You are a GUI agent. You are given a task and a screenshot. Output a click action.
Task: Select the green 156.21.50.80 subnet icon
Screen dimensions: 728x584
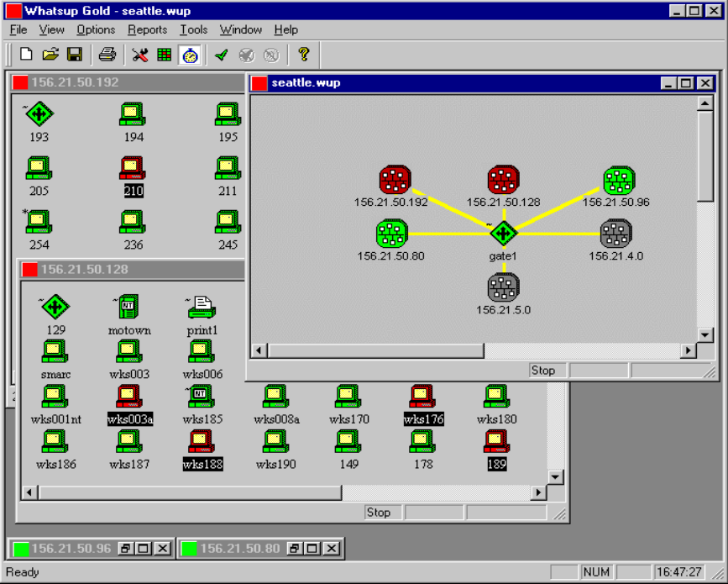tap(391, 234)
